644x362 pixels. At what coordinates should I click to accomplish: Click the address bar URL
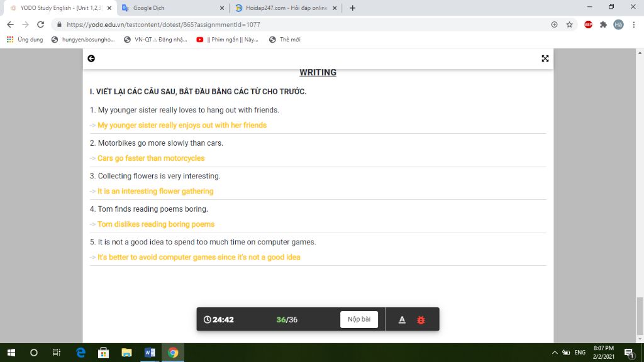164,25
